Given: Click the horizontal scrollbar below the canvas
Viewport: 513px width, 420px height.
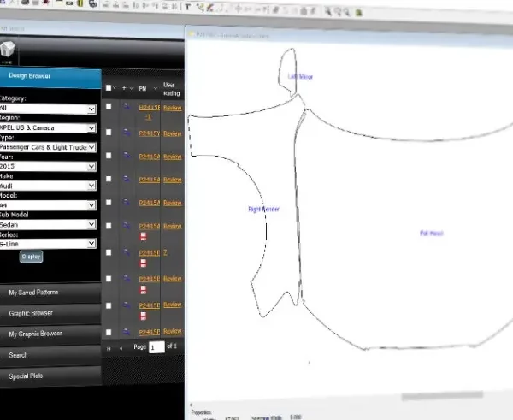Looking at the screenshot, I should tap(445, 397).
